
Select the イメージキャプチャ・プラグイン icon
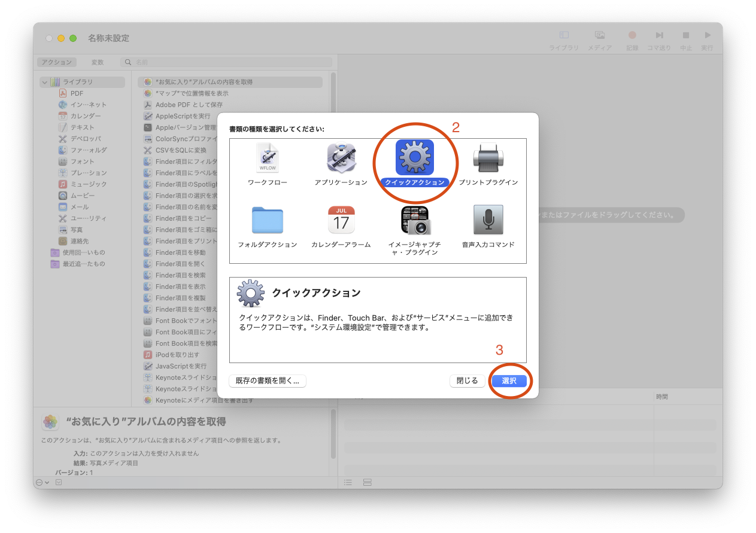click(415, 220)
